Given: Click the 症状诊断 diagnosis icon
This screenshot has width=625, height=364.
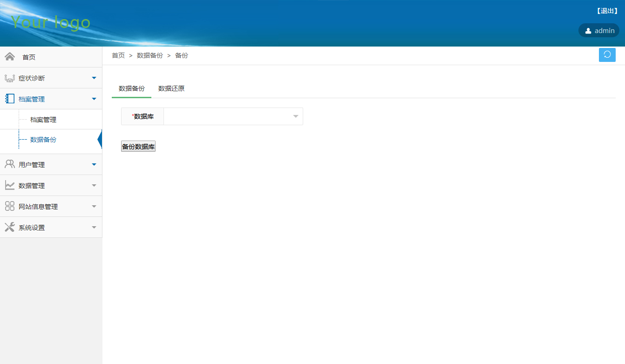Looking at the screenshot, I should 10,78.
